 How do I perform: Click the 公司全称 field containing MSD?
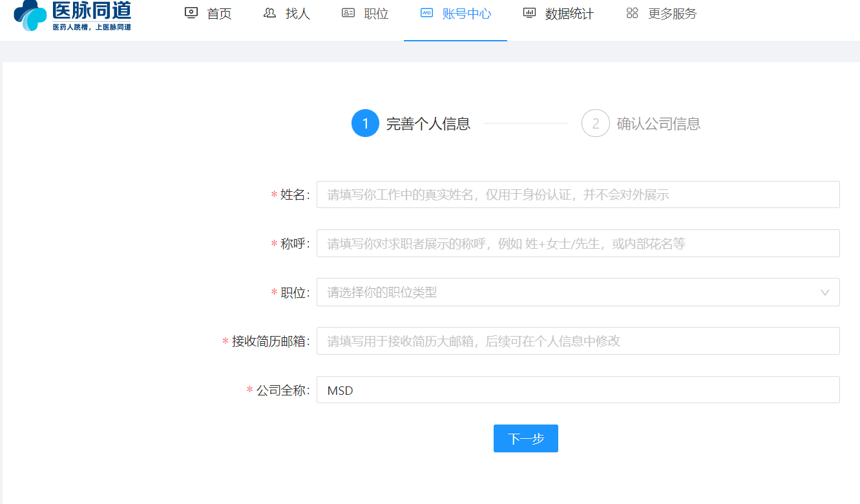(578, 390)
